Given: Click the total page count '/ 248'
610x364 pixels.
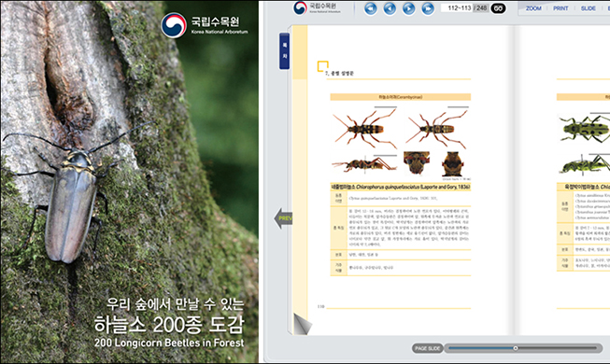Looking at the screenshot, I should (480, 7).
